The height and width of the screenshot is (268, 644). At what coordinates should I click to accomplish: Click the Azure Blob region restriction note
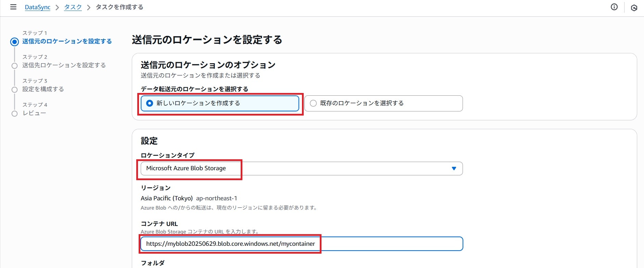(x=229, y=208)
